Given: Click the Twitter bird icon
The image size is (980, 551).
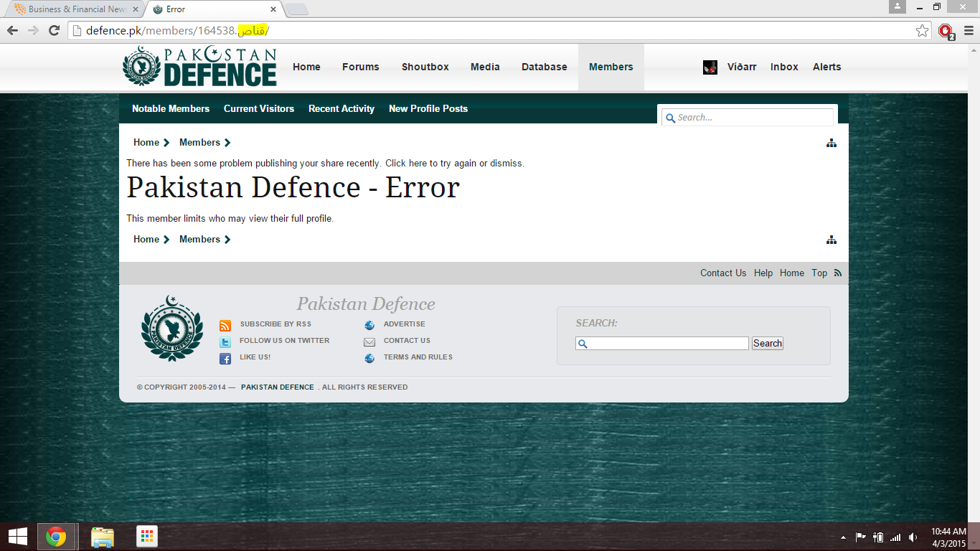Looking at the screenshot, I should click(225, 342).
